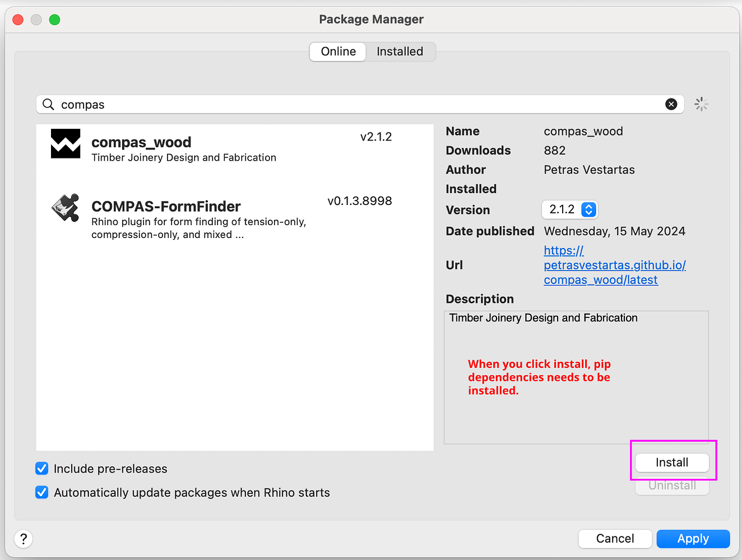742x560 pixels.
Task: Open help with the question mark button
Action: (x=24, y=539)
